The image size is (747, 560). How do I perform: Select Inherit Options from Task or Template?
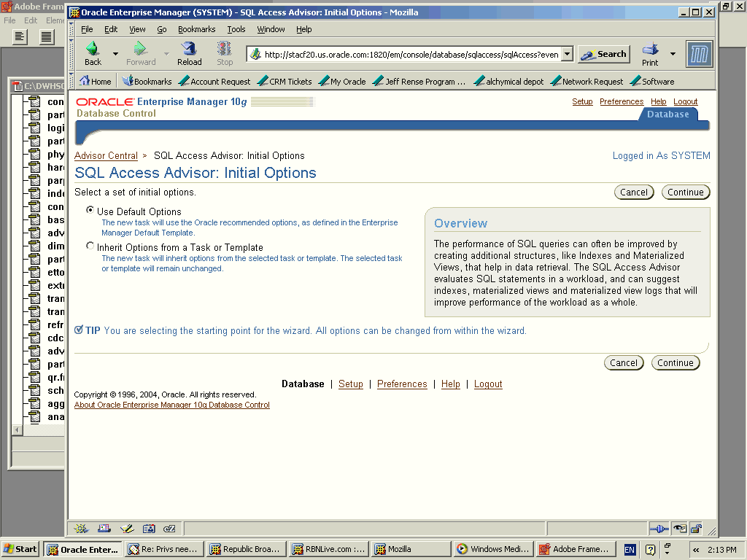coord(90,246)
